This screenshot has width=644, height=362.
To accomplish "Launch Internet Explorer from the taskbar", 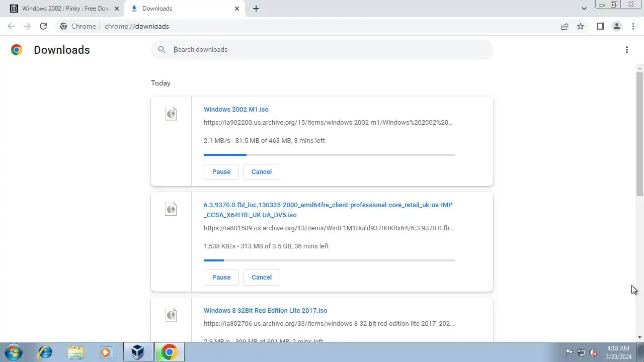I will pyautogui.click(x=45, y=352).
